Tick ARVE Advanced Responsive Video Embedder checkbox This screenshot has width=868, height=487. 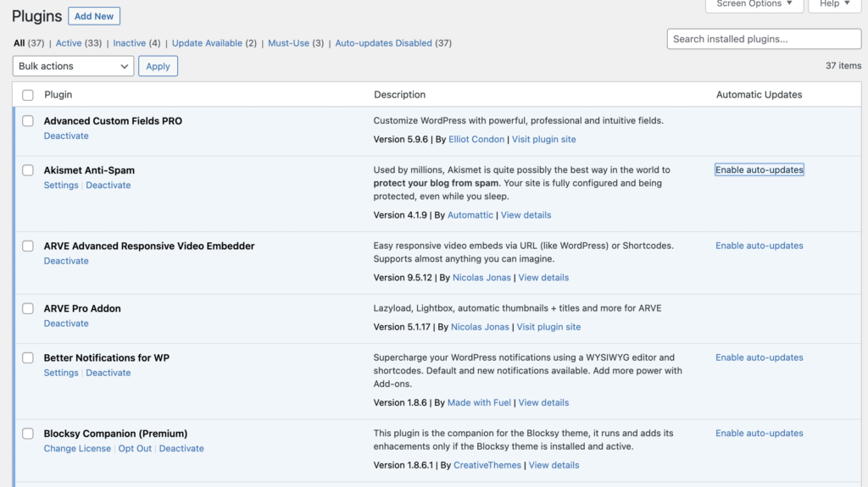28,246
